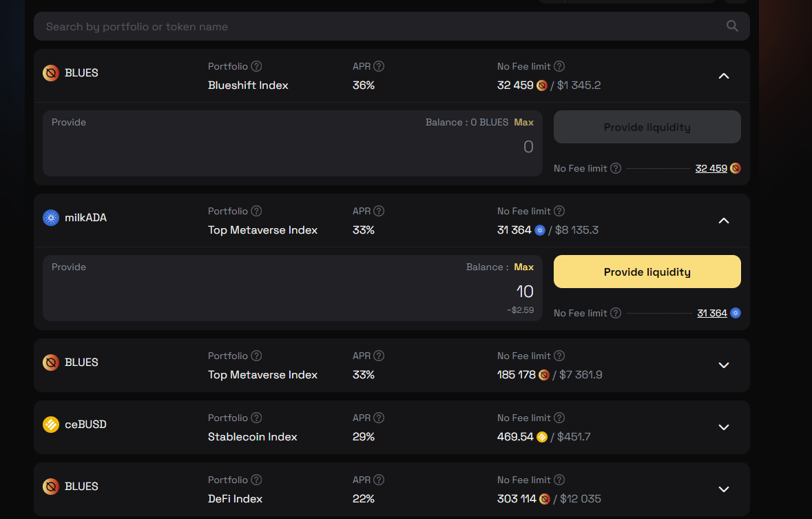Open No Fee limit help icon beside 185 178
The height and width of the screenshot is (519, 812).
click(559, 356)
